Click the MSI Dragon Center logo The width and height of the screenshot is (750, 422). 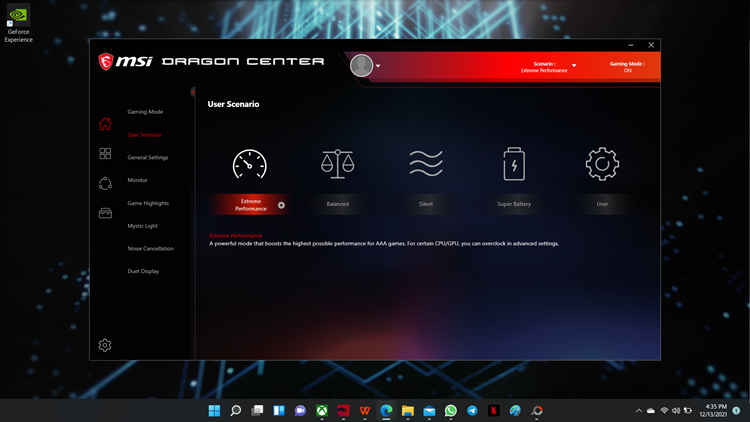click(211, 61)
